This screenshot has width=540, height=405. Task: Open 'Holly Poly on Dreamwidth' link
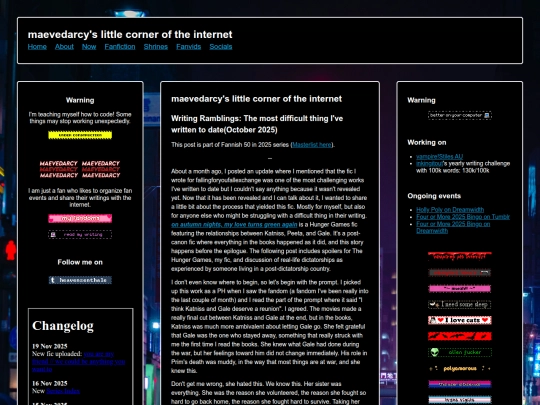coord(450,210)
